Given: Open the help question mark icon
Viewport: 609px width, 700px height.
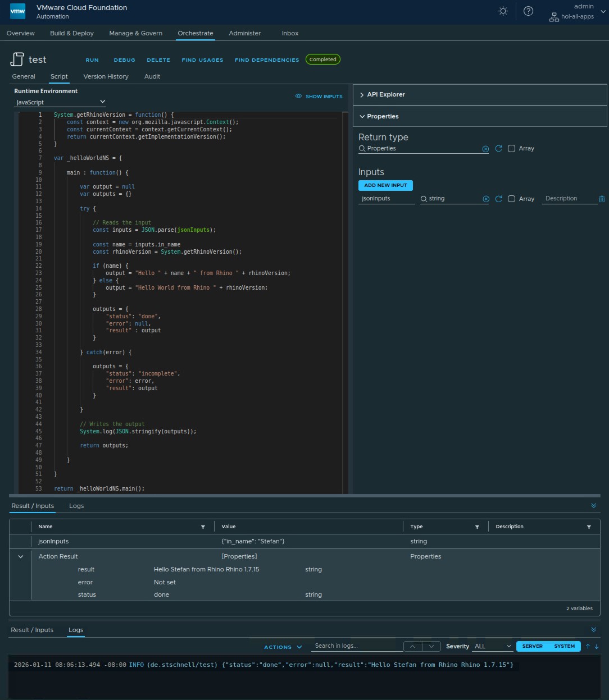Looking at the screenshot, I should pyautogui.click(x=528, y=11).
